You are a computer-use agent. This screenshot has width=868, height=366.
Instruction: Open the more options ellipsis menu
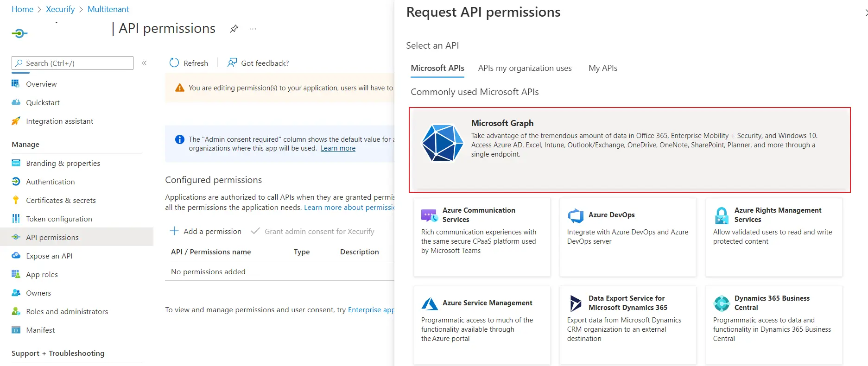pos(253,29)
